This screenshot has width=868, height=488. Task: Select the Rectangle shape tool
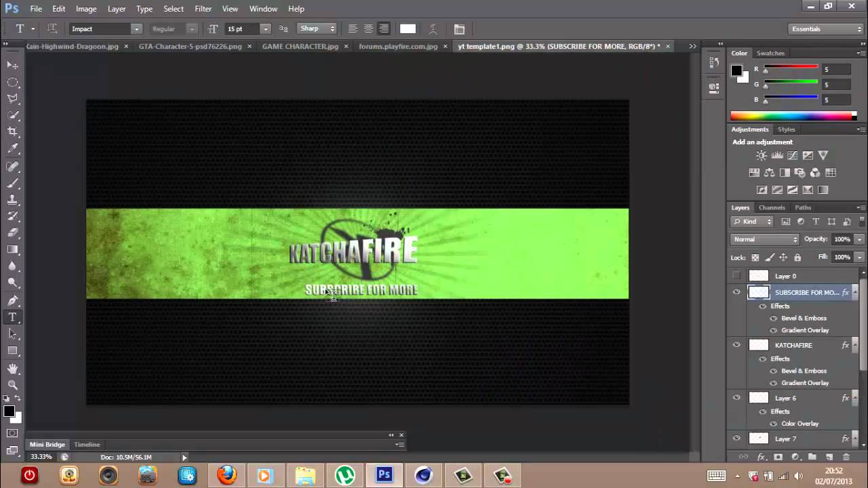coord(12,350)
